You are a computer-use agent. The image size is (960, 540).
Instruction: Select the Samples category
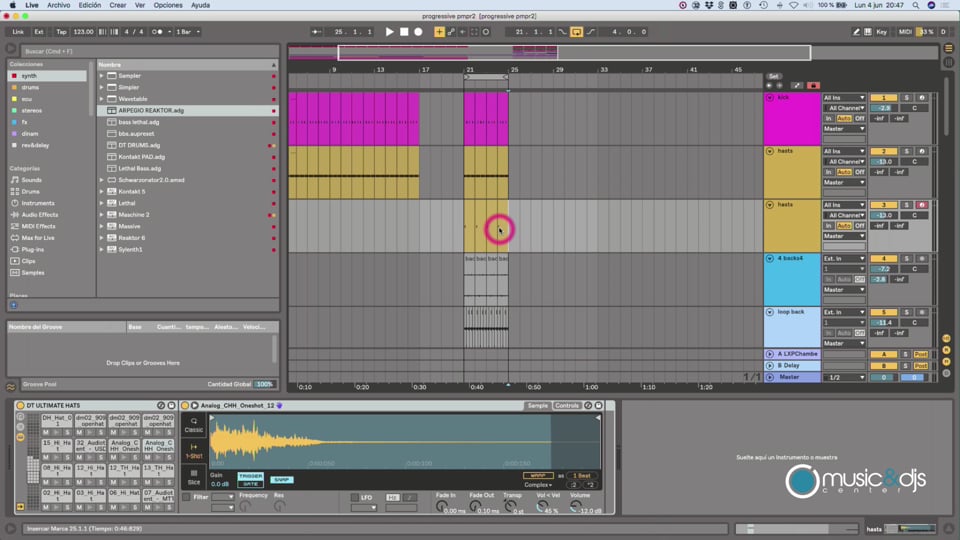click(x=32, y=273)
